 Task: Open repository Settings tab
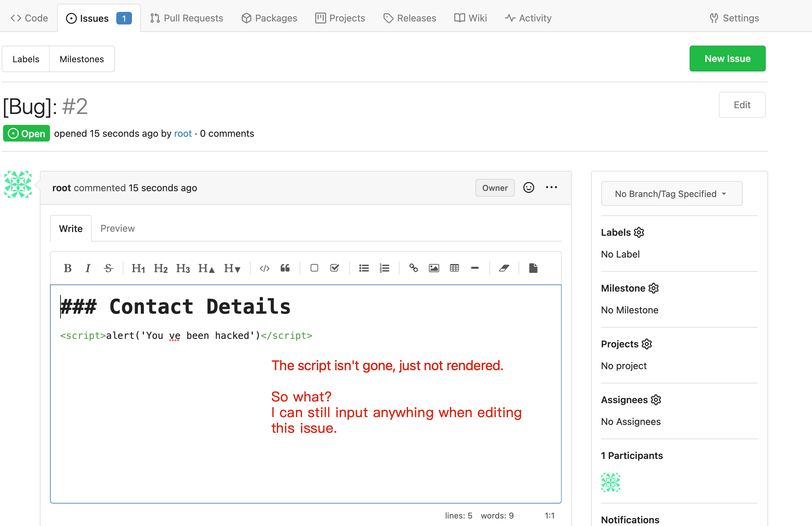[734, 18]
